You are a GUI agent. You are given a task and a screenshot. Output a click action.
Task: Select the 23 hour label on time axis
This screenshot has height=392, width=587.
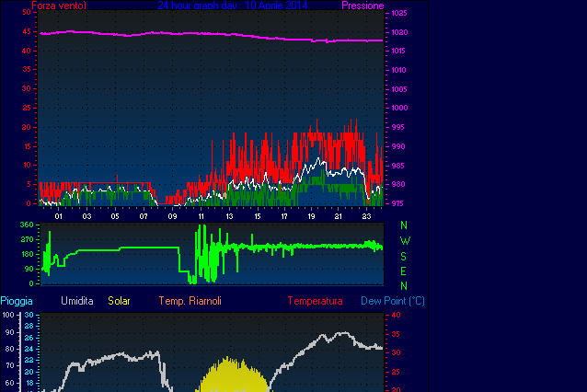366,216
